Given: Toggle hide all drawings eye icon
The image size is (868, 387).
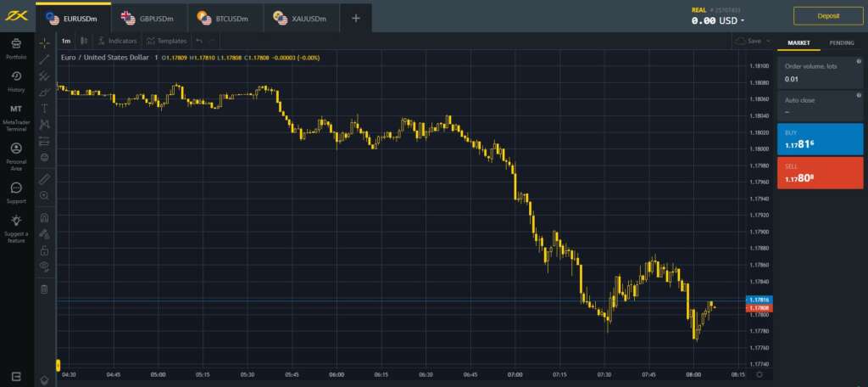Looking at the screenshot, I should pos(45,266).
